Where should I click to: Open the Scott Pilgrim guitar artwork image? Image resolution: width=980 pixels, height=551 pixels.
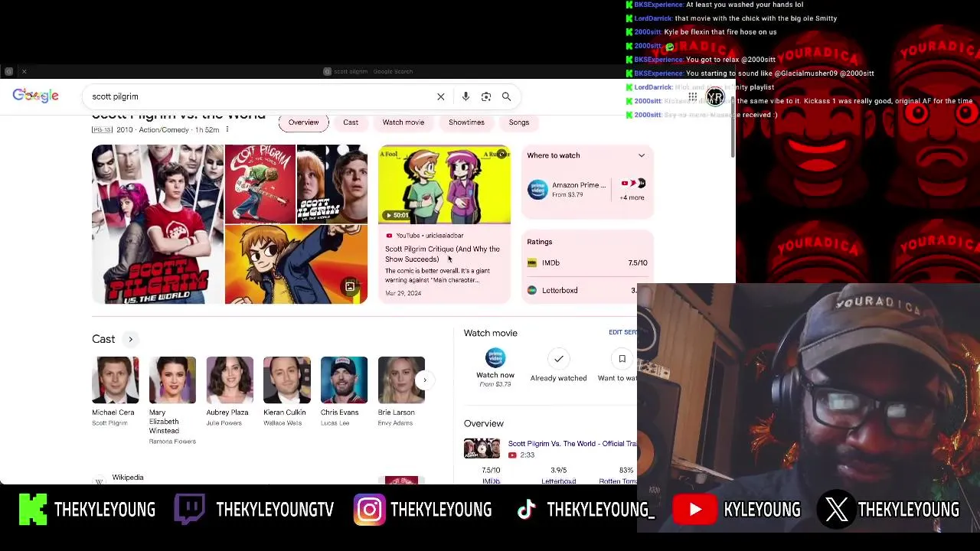pos(260,184)
